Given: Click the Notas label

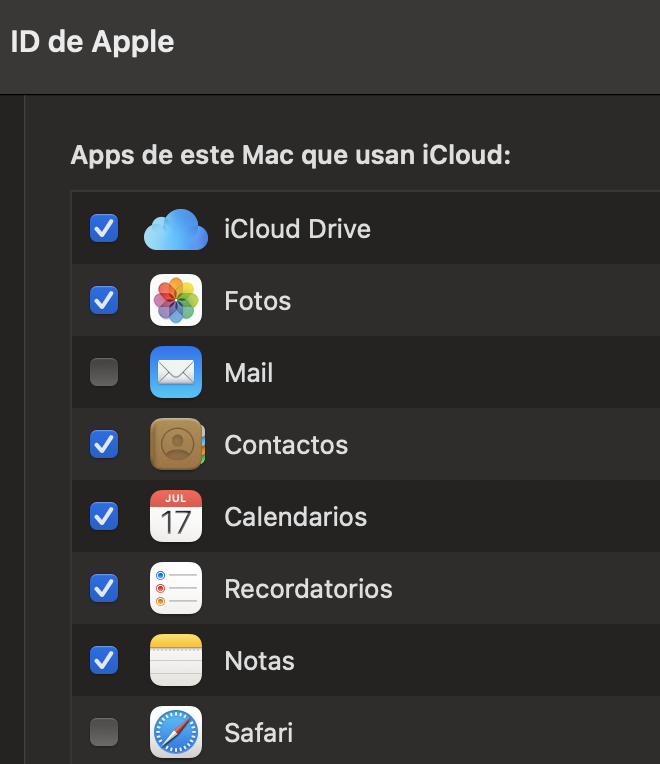Looking at the screenshot, I should [x=260, y=661].
